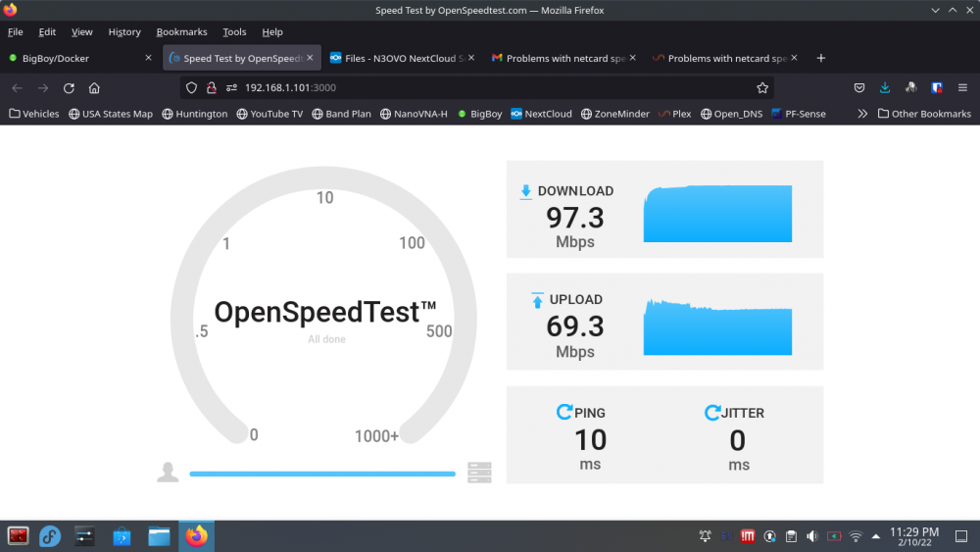Open the Fedora application launcher in taskbar
The width and height of the screenshot is (980, 552).
[x=50, y=536]
